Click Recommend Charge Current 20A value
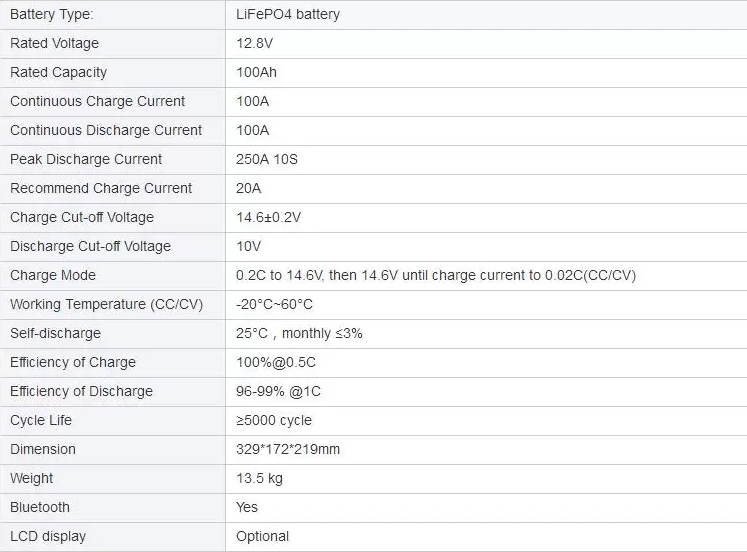Image resolution: width=747 pixels, height=552 pixels. tap(248, 189)
